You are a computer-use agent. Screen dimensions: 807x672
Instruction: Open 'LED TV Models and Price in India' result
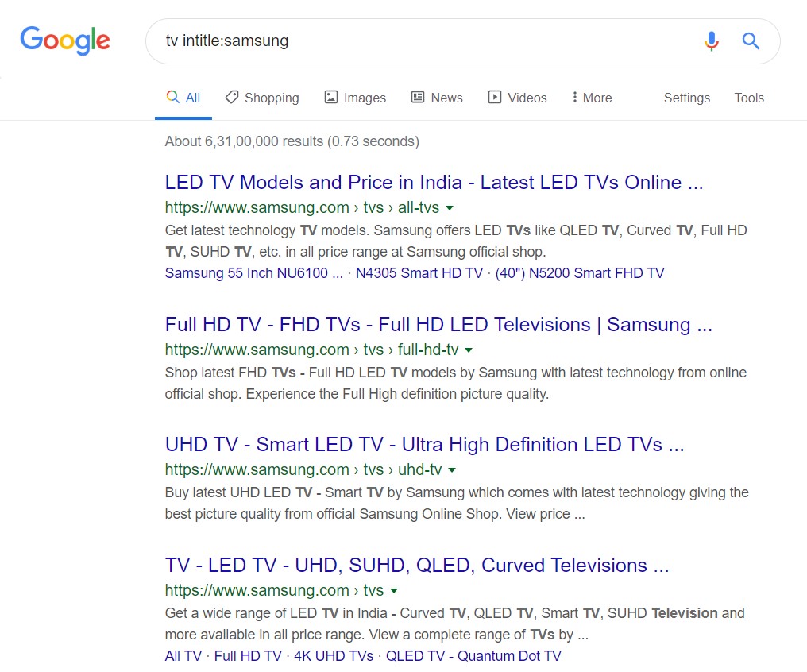pos(434,183)
